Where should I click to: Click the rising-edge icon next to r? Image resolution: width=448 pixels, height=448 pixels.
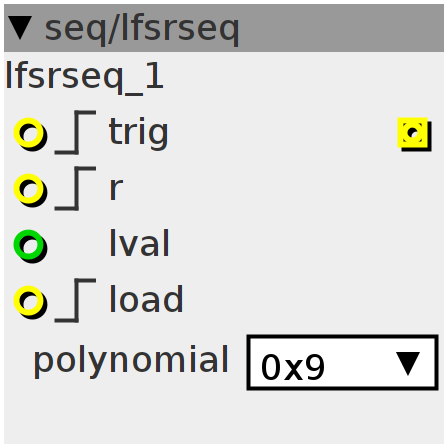click(x=76, y=189)
